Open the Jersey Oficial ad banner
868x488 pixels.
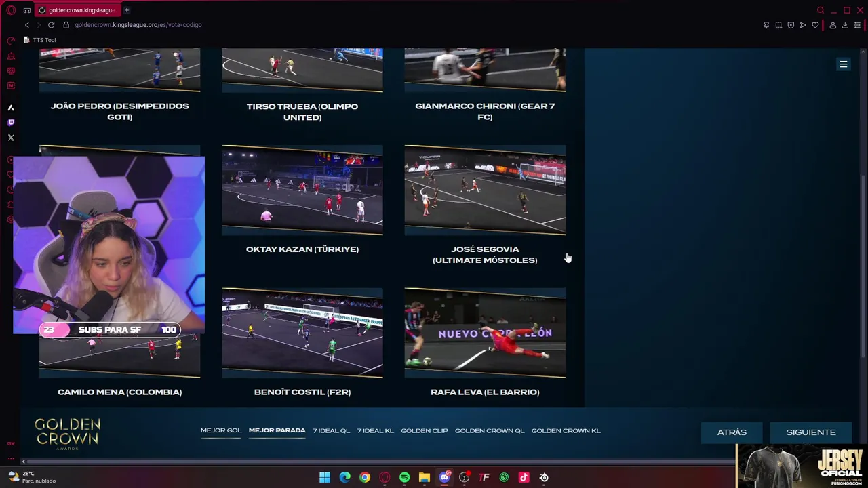[802, 466]
